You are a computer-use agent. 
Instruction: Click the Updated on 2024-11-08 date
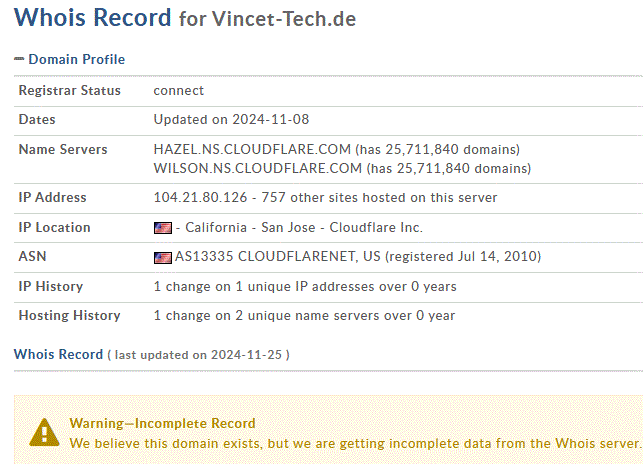(x=231, y=119)
